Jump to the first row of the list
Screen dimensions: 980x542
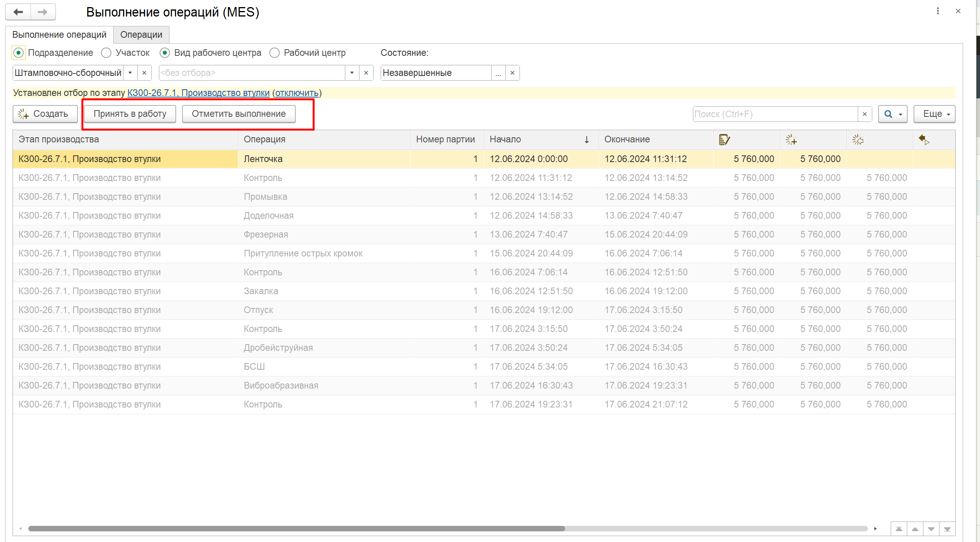(899, 529)
